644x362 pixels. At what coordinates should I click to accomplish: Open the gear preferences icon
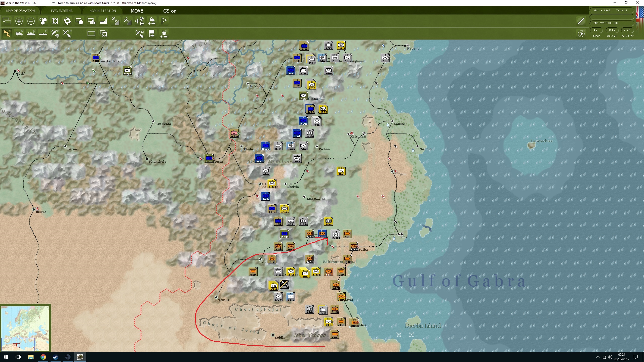(x=67, y=21)
